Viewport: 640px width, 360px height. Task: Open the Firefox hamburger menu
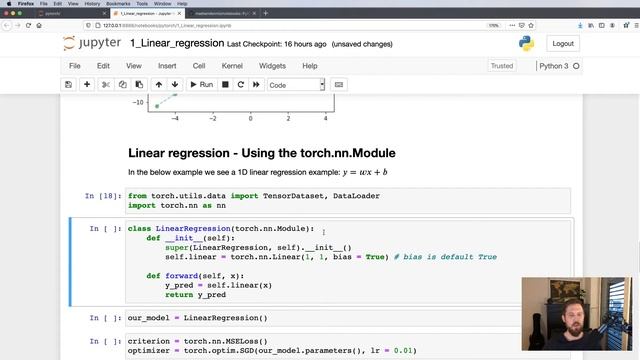coord(636,25)
